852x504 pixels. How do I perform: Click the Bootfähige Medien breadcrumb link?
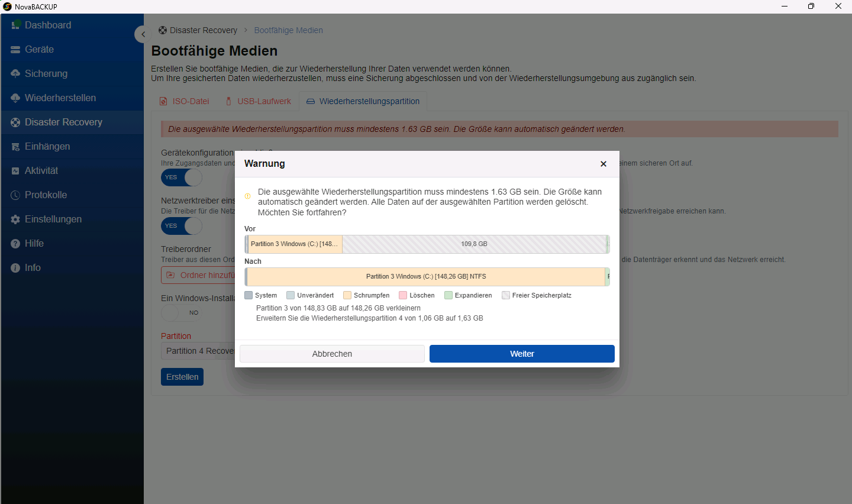[x=289, y=30]
